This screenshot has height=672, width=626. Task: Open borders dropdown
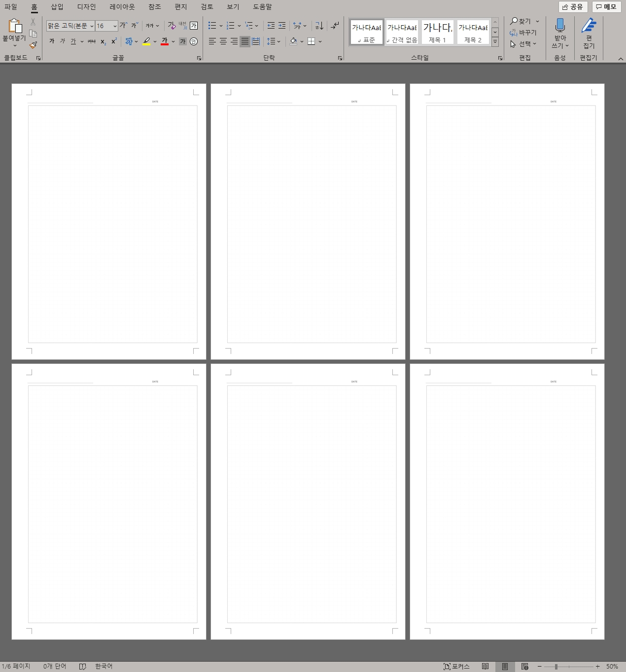point(320,41)
